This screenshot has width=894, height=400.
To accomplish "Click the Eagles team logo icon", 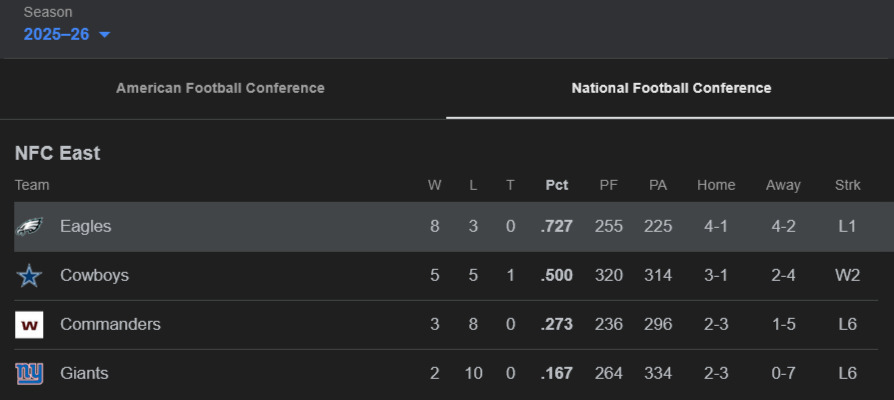I will [x=29, y=227].
